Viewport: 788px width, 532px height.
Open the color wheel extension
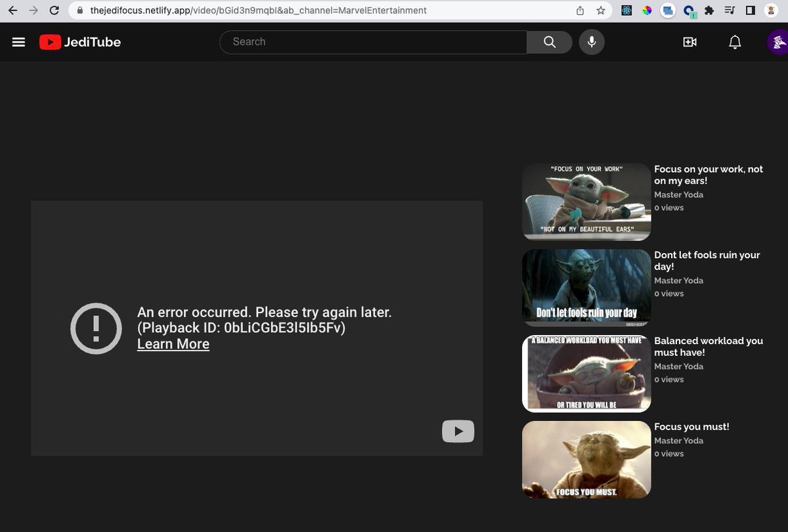647,11
